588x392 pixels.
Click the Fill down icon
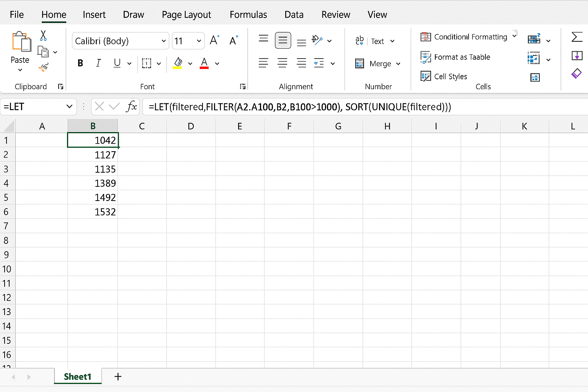[x=577, y=56]
